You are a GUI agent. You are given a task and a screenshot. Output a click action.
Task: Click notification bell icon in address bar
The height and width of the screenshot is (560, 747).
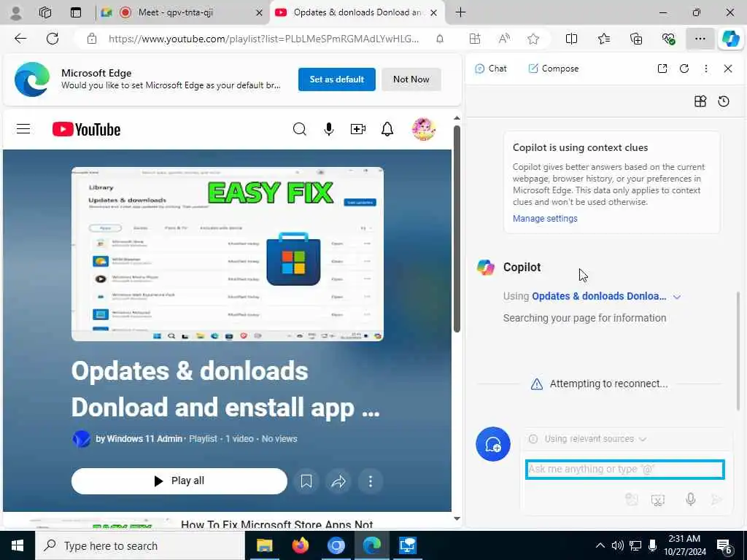[440, 39]
